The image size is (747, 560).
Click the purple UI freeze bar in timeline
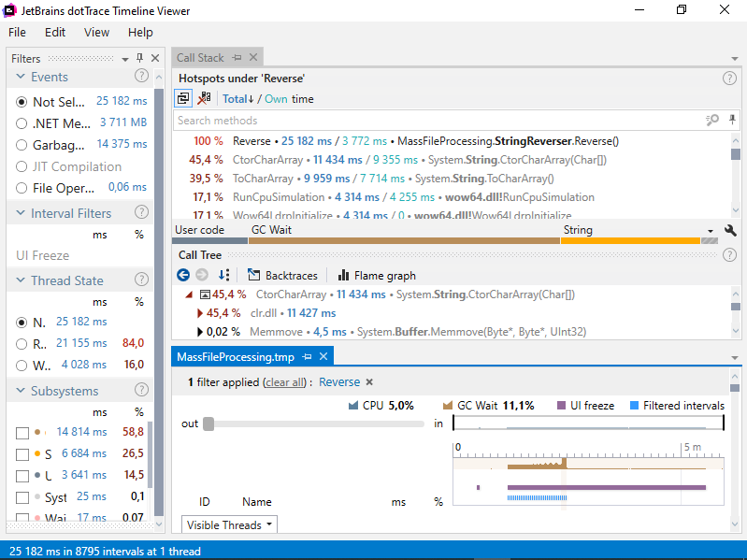607,487
